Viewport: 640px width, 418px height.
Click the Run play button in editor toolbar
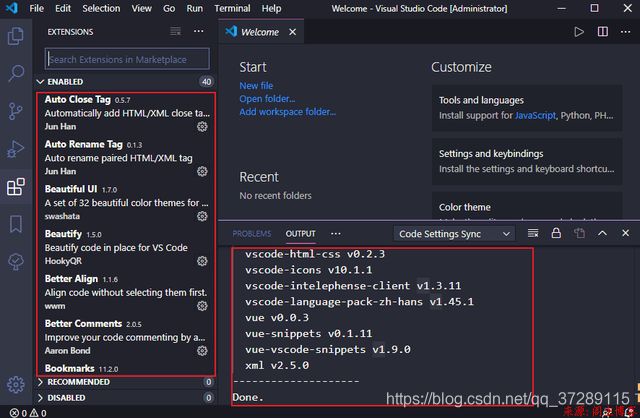579,32
